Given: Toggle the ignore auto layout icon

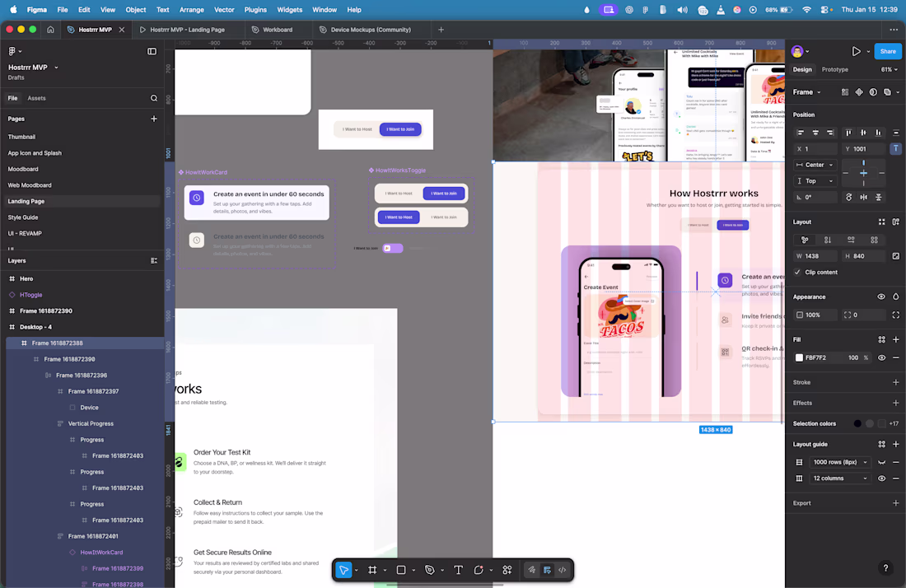Looking at the screenshot, I should click(895, 148).
